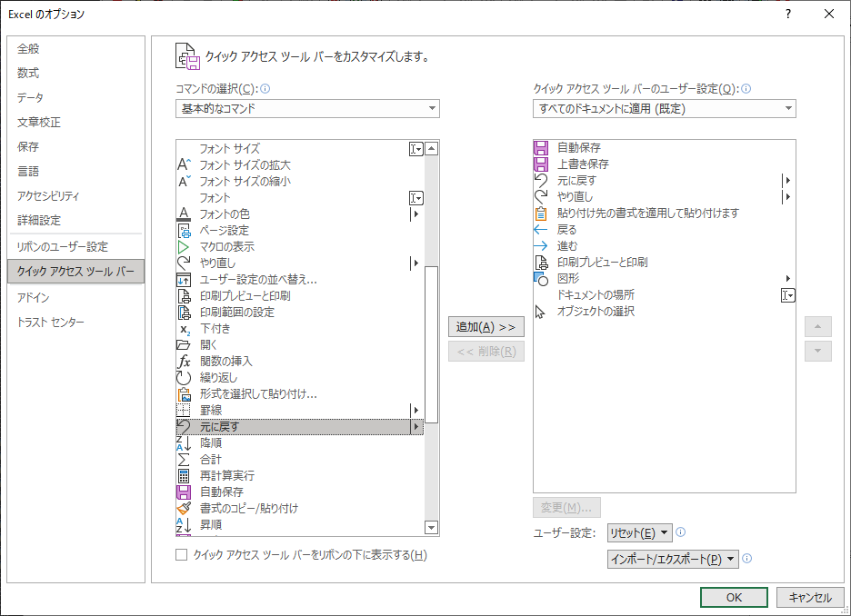This screenshot has width=851, height=616.
Task: Click the 昇順 sort icon
Action: pos(184,525)
